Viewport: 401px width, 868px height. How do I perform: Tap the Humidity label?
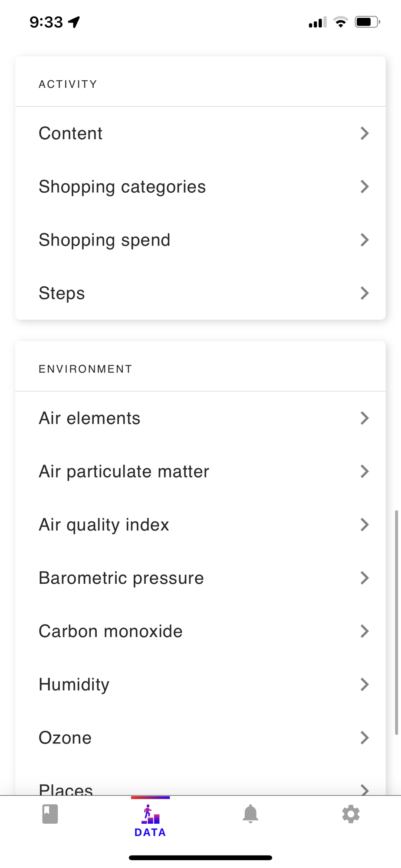pyautogui.click(x=74, y=684)
